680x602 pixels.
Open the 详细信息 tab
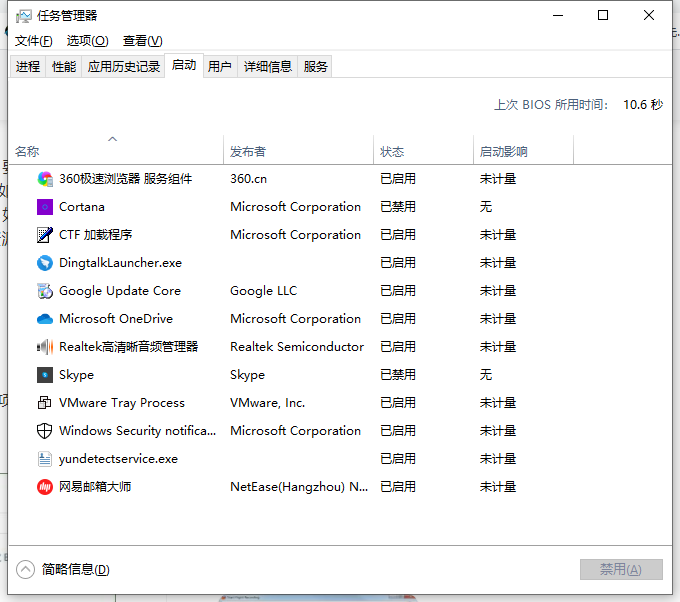coord(268,67)
